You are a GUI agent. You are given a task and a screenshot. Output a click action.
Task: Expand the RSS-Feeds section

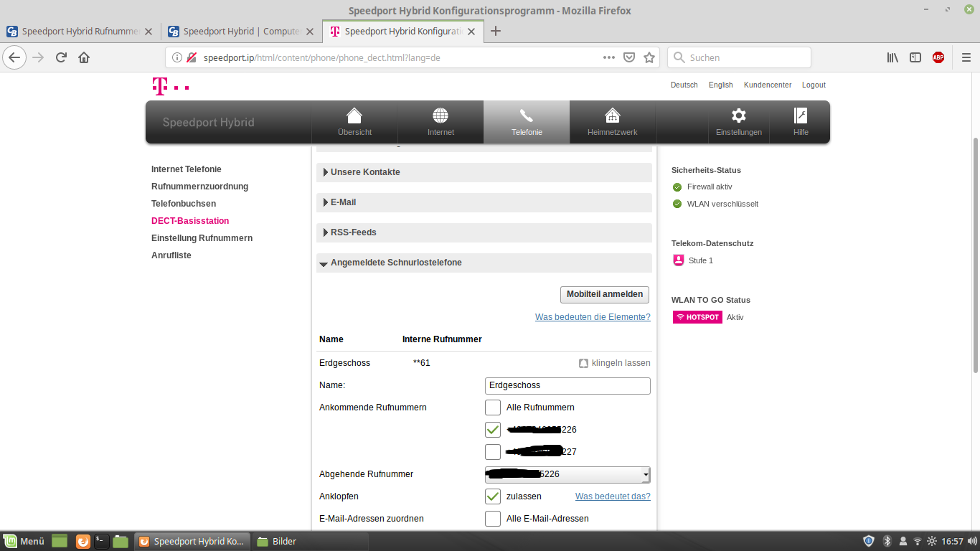point(484,232)
